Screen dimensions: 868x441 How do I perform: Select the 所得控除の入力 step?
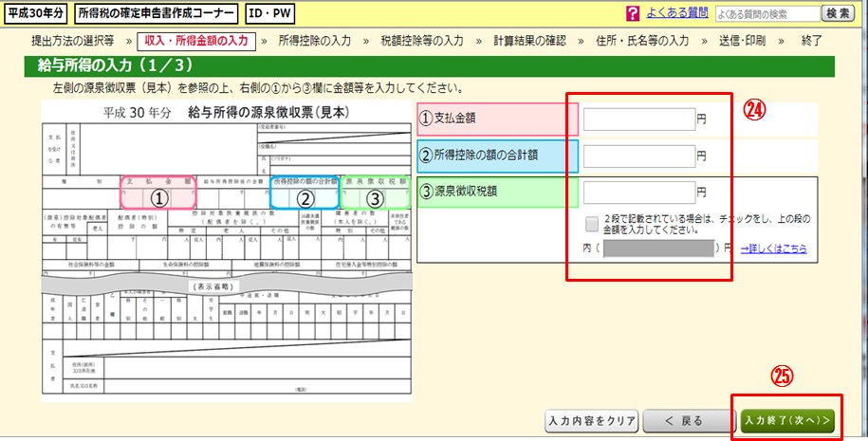(314, 41)
